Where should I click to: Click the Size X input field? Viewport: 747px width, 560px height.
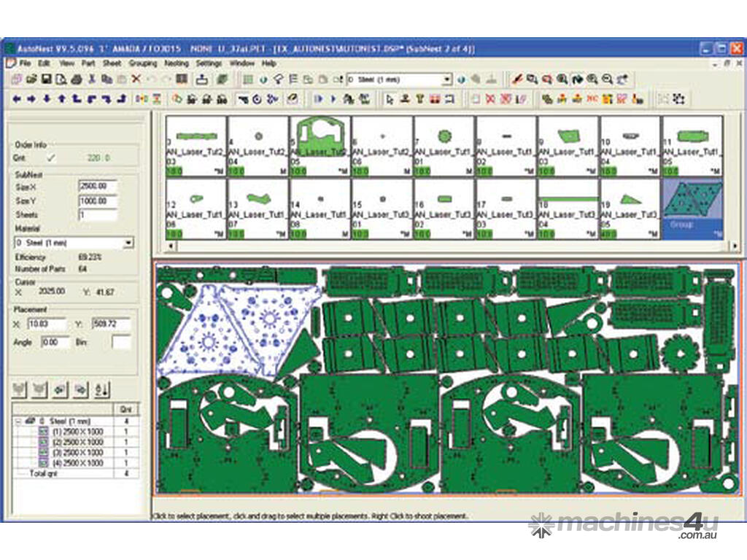[97, 186]
